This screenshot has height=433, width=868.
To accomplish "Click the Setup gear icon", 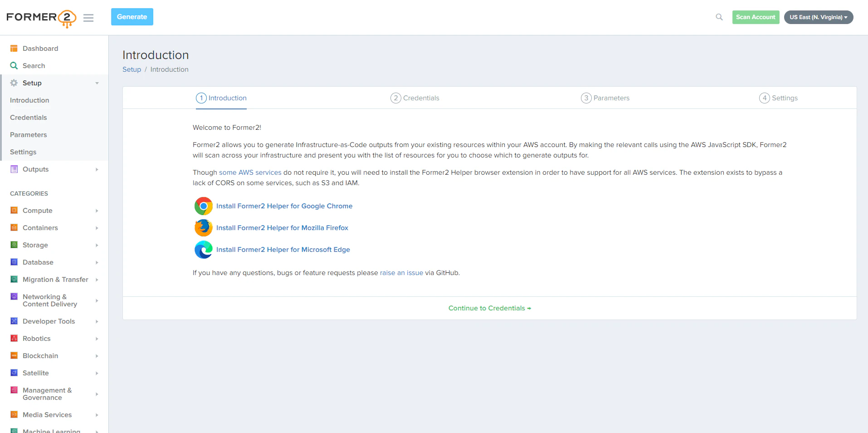I will [x=14, y=83].
